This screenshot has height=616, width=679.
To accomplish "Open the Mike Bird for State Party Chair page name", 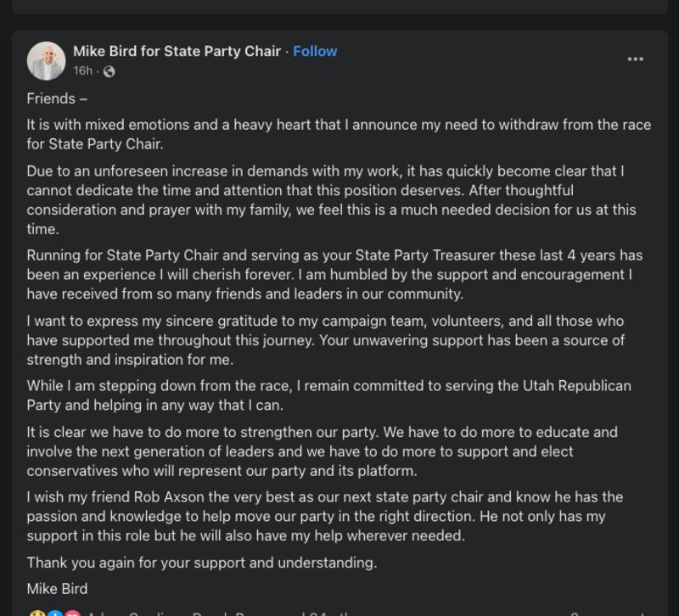I will [x=177, y=51].
